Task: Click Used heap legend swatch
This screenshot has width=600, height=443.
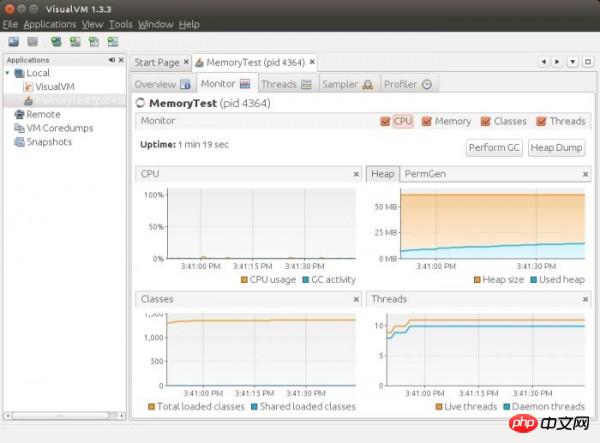Action: coord(533,280)
